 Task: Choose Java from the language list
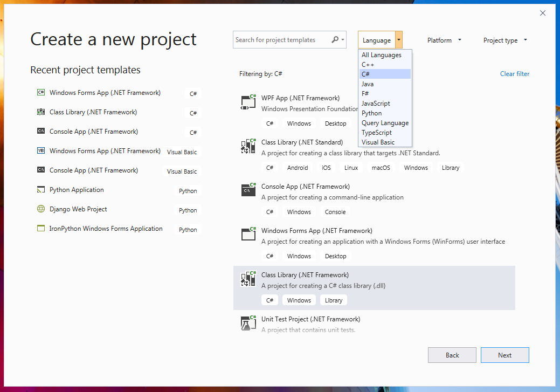coord(385,84)
